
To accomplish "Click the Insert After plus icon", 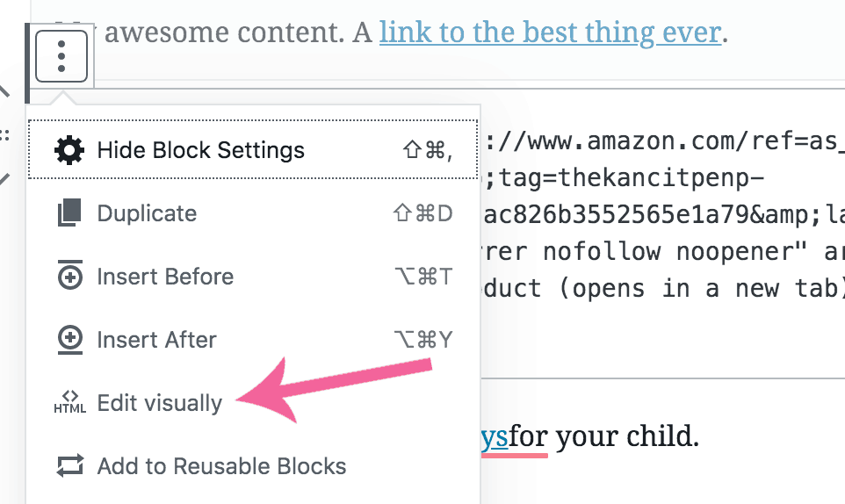I will click(x=70, y=340).
